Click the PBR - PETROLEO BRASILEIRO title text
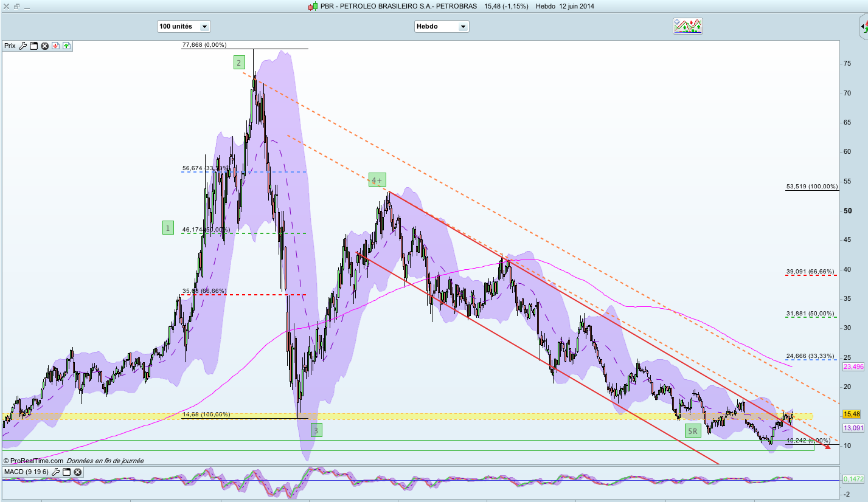This screenshot has width=868, height=502. pos(399,7)
